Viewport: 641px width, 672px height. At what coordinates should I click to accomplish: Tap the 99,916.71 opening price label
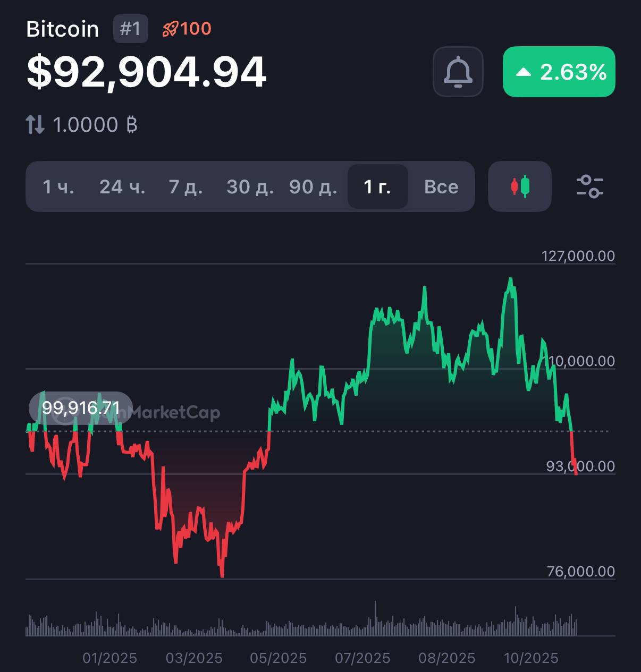point(81,408)
